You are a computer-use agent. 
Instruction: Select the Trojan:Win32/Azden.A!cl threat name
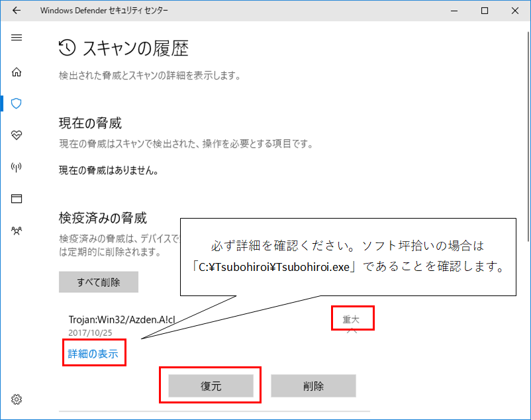(122, 319)
